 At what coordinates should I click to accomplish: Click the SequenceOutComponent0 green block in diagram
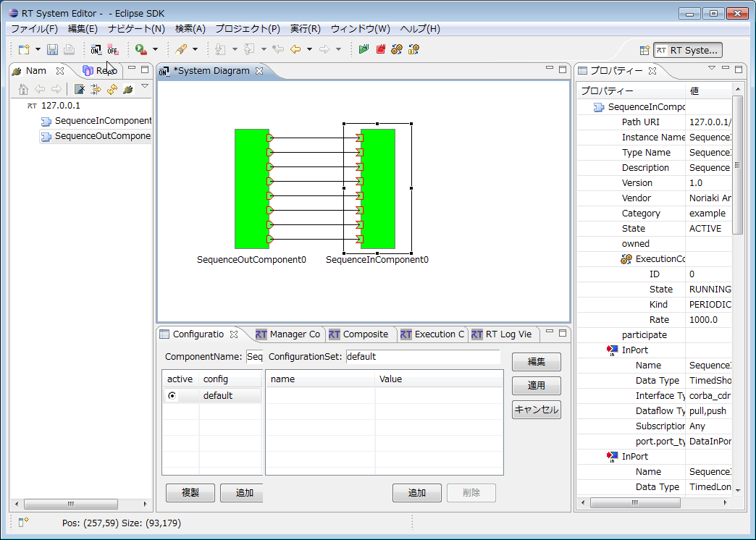(252, 188)
